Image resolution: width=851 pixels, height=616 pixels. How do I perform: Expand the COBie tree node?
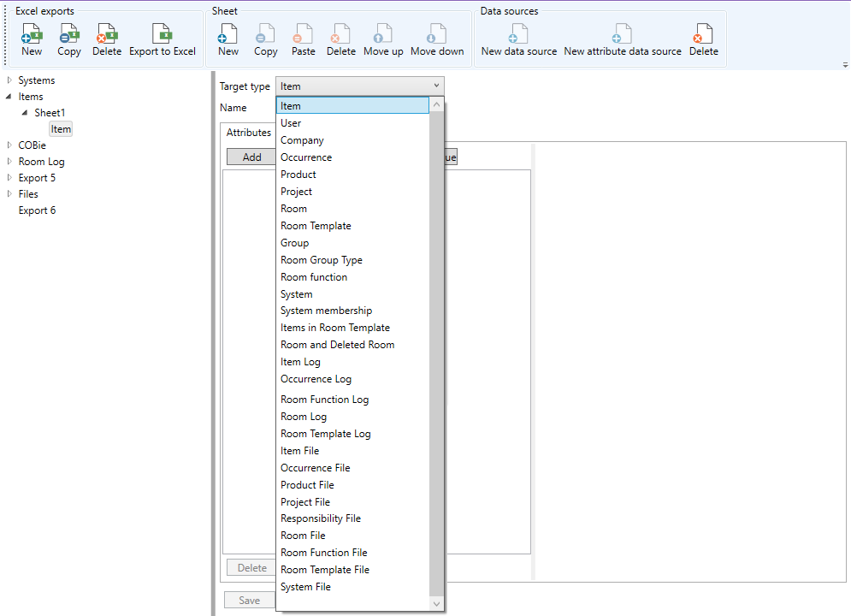pos(9,145)
